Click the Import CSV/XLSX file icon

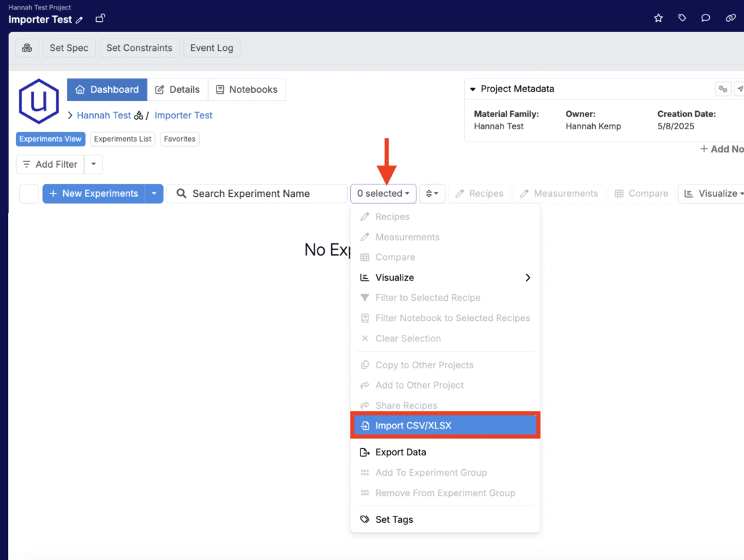coord(365,426)
